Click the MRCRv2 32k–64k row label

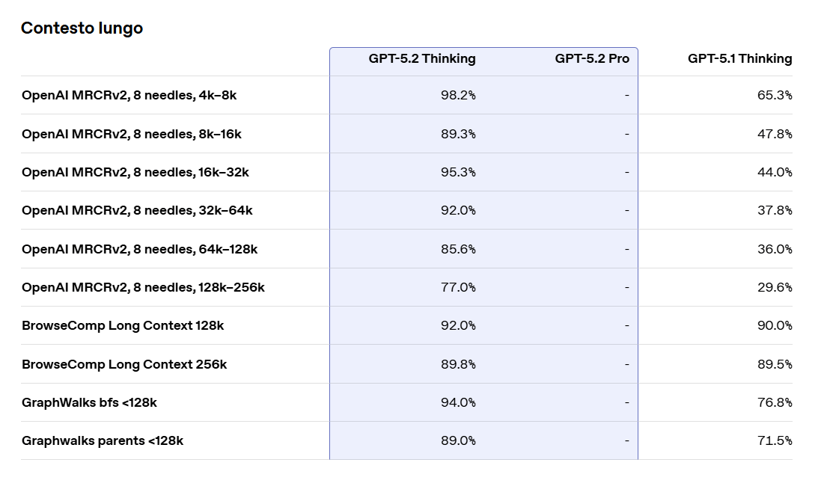137,211
